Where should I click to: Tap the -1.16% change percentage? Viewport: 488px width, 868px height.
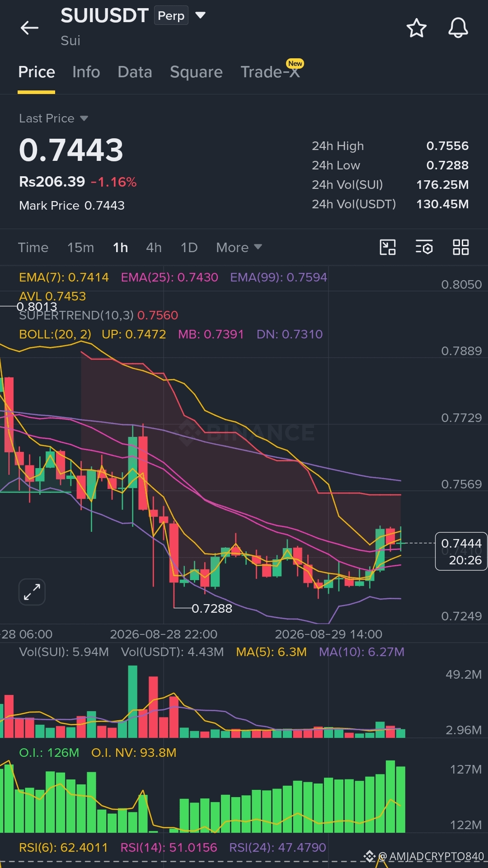(x=113, y=182)
